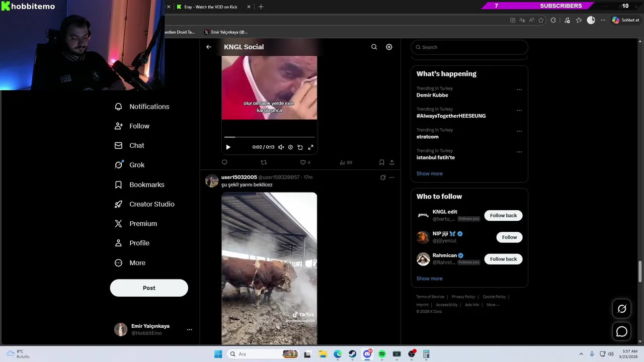Toggle picture-in-picture for the video

tap(300, 147)
